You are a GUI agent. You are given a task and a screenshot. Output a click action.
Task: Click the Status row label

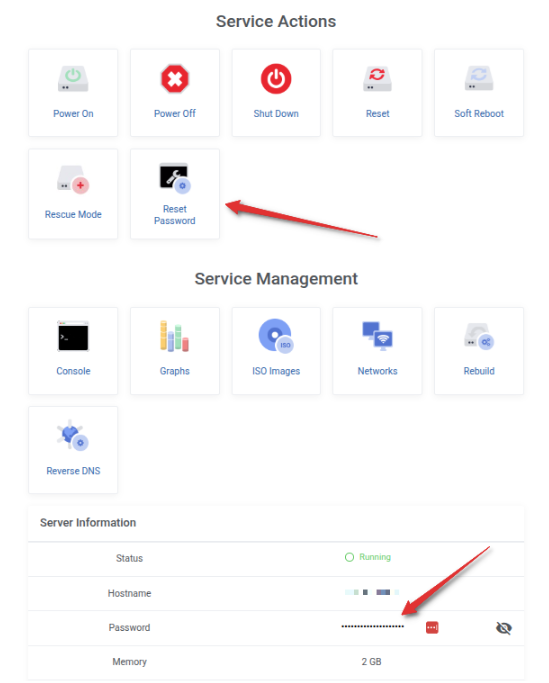[x=129, y=558]
